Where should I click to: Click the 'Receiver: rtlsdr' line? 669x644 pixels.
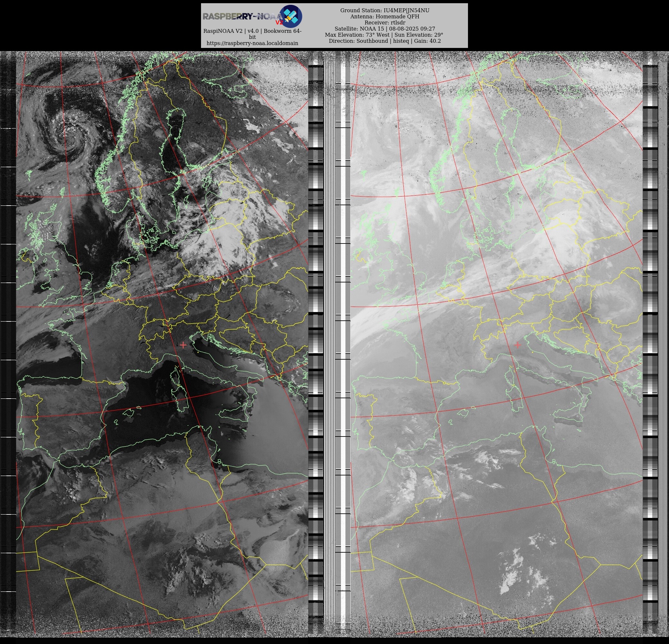point(385,23)
